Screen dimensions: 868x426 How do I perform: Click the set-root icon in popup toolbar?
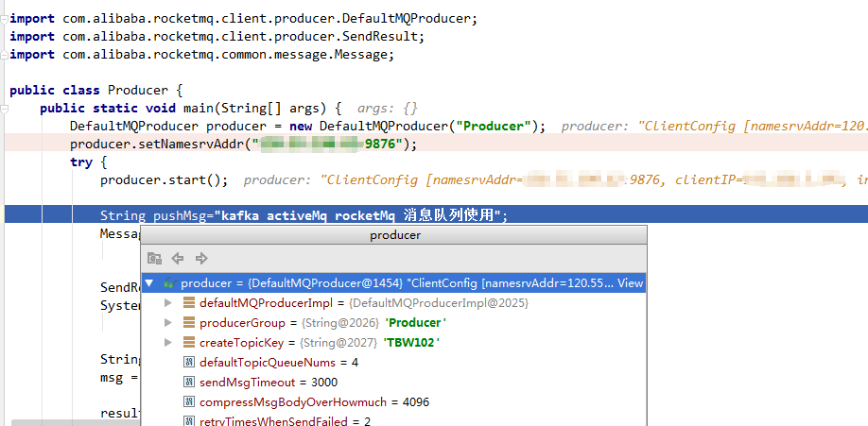pos(154,258)
